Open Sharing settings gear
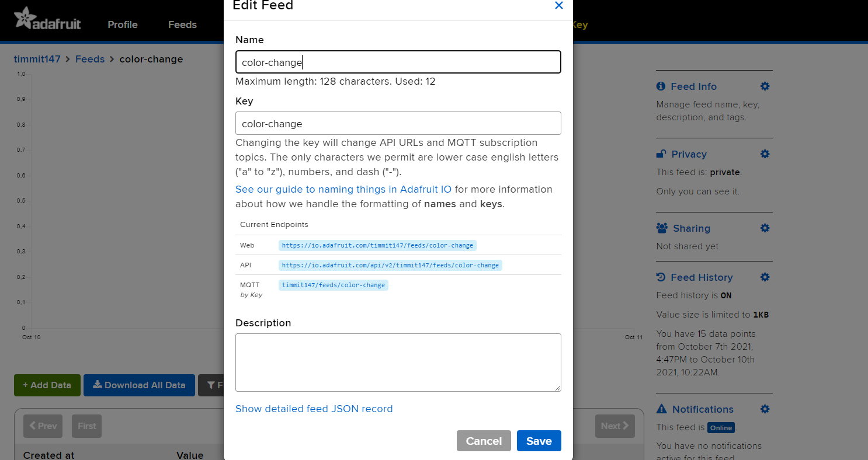The height and width of the screenshot is (460, 868). 765,228
